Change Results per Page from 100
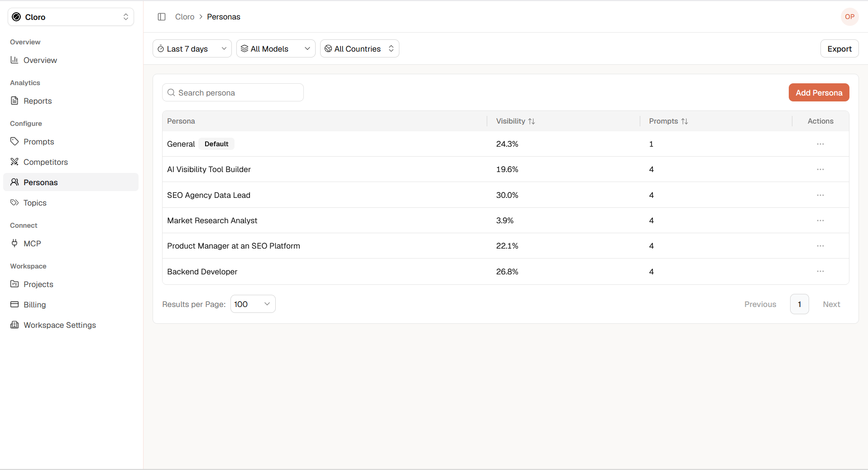 pos(253,304)
